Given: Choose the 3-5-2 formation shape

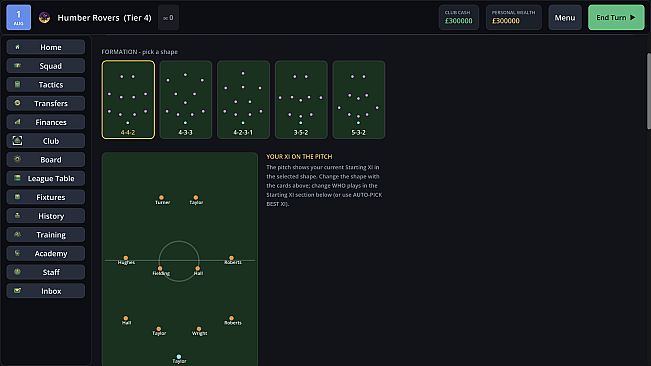Looking at the screenshot, I should (x=301, y=100).
